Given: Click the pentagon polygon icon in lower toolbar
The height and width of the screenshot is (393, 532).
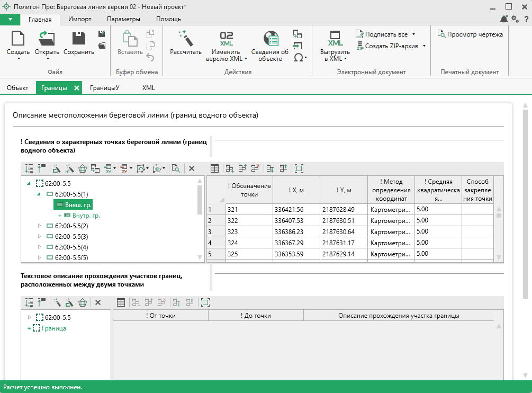Looking at the screenshot, I should coord(82,302).
